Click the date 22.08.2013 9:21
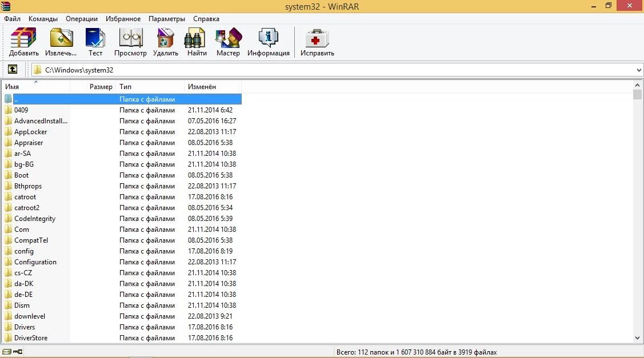The width and height of the screenshot is (644, 358). pyautogui.click(x=210, y=316)
